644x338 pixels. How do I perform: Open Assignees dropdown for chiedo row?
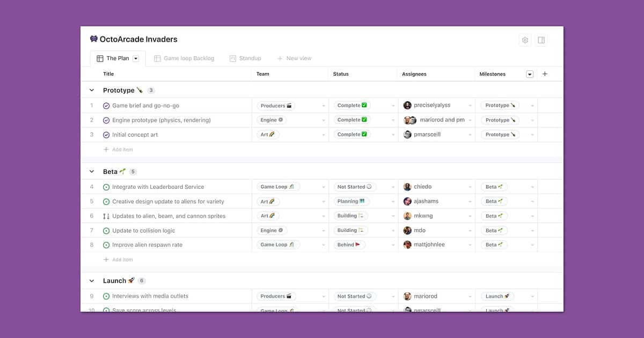coord(471,187)
